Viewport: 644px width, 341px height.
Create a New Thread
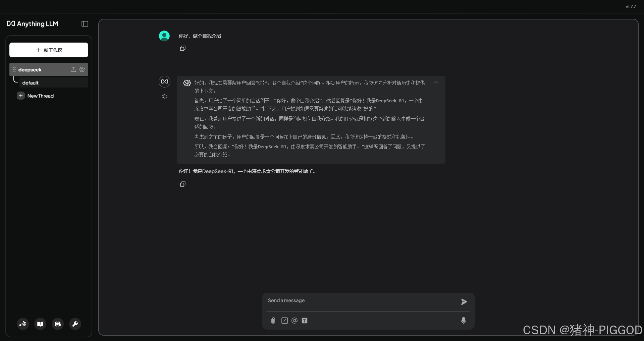click(x=36, y=96)
